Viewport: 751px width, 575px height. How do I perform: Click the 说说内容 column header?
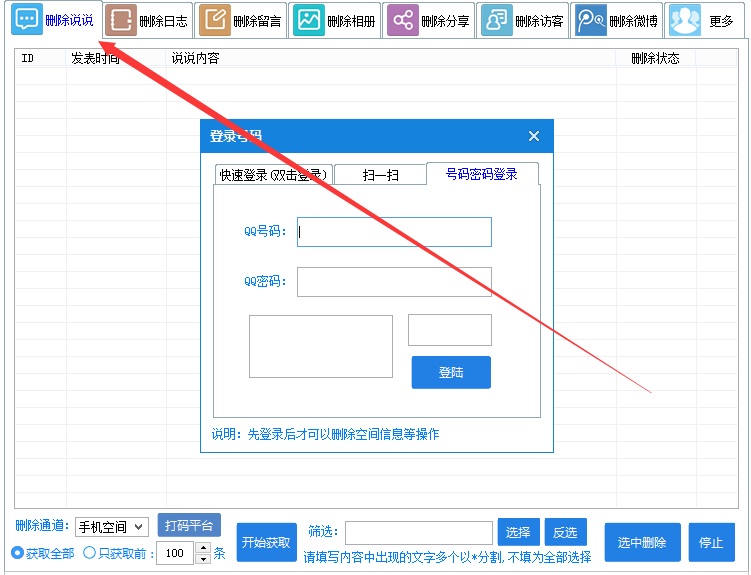pos(391,58)
